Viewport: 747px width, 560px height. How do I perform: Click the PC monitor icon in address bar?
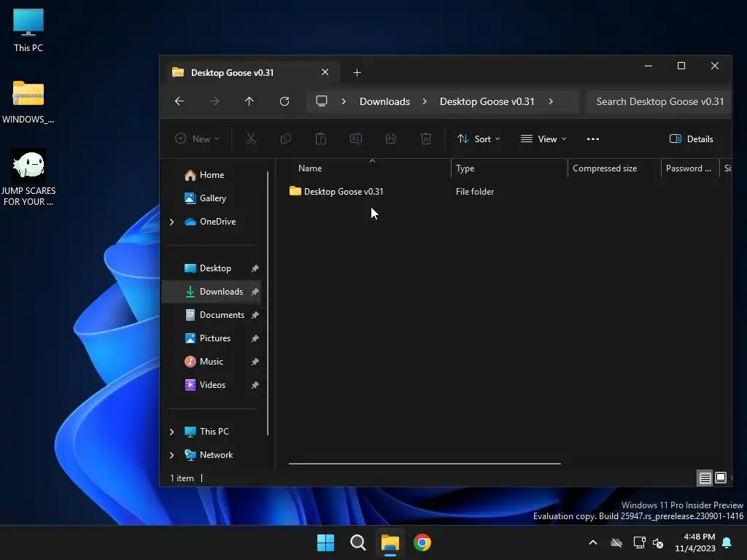coord(322,101)
